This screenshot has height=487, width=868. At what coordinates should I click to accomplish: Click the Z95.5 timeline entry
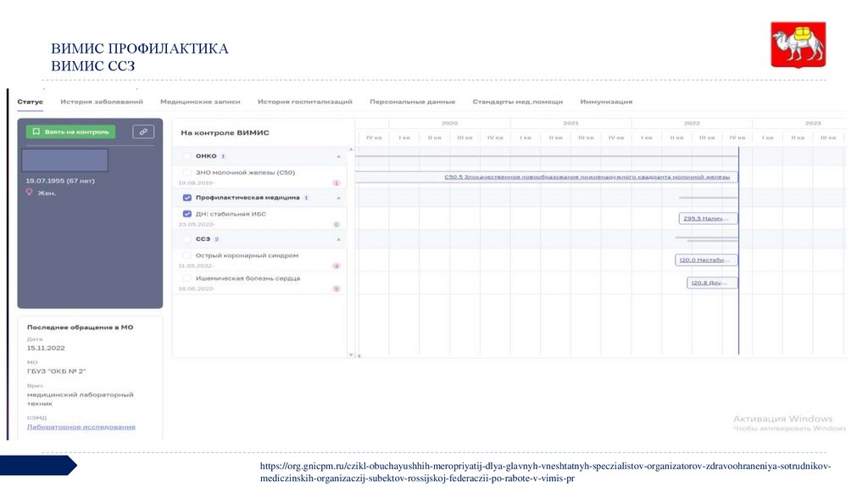(x=709, y=219)
